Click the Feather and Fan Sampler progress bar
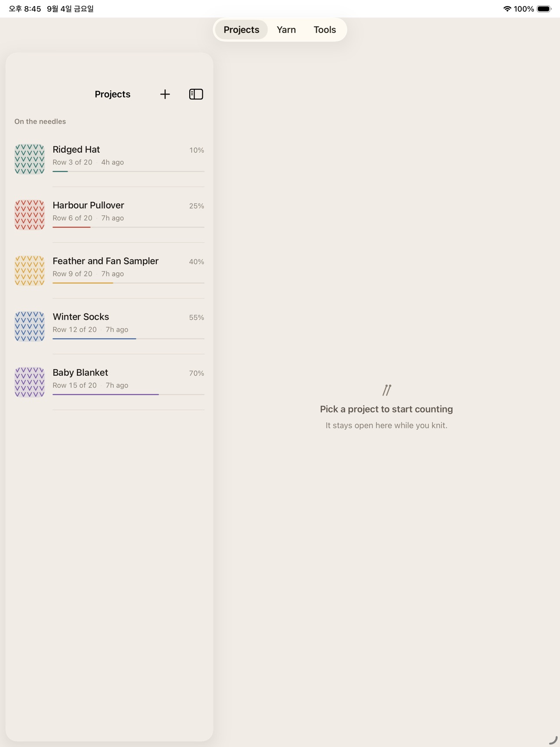The width and height of the screenshot is (560, 747). 128,283
